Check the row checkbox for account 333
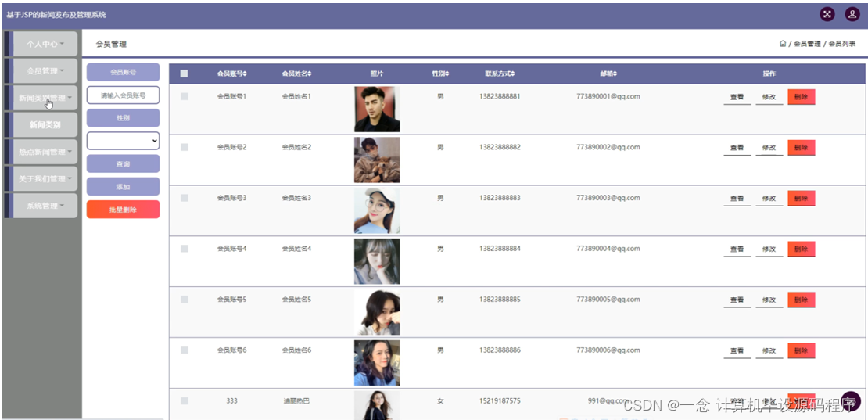868x420 pixels. click(x=185, y=400)
